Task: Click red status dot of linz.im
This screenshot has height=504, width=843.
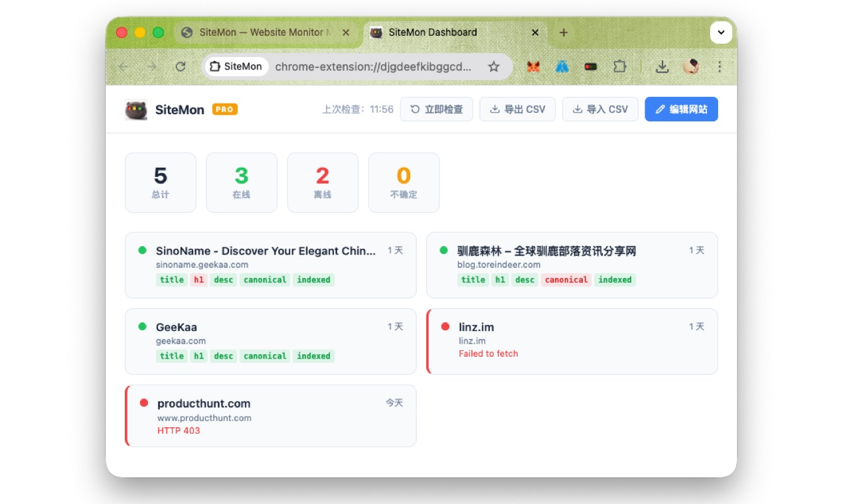Action: click(445, 326)
